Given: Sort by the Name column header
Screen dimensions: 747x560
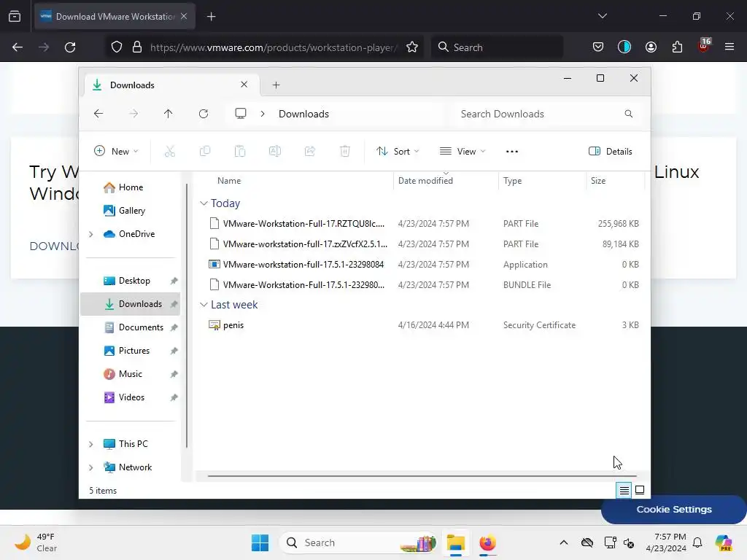Looking at the screenshot, I should pos(229,181).
